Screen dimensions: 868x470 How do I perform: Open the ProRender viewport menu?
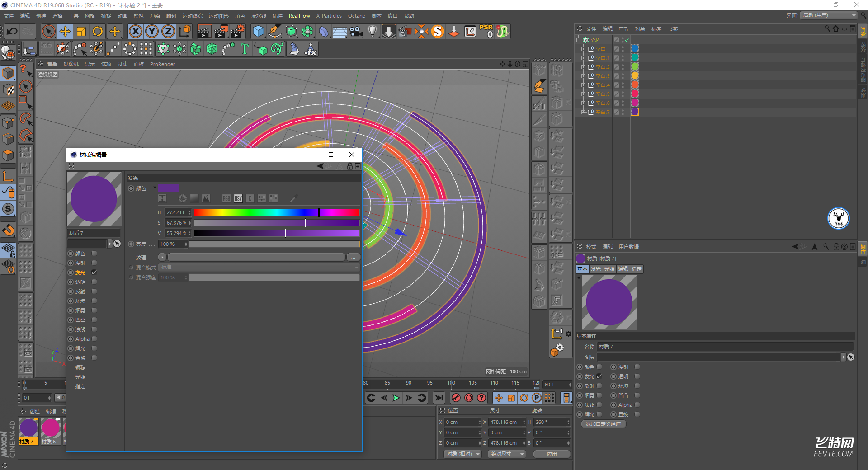pyautogui.click(x=162, y=64)
